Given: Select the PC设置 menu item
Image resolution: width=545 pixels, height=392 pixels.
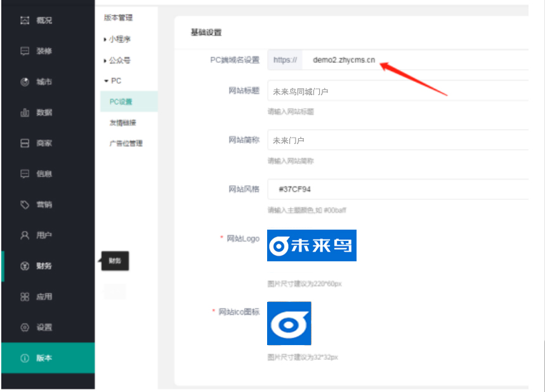Looking at the screenshot, I should pos(121,101).
